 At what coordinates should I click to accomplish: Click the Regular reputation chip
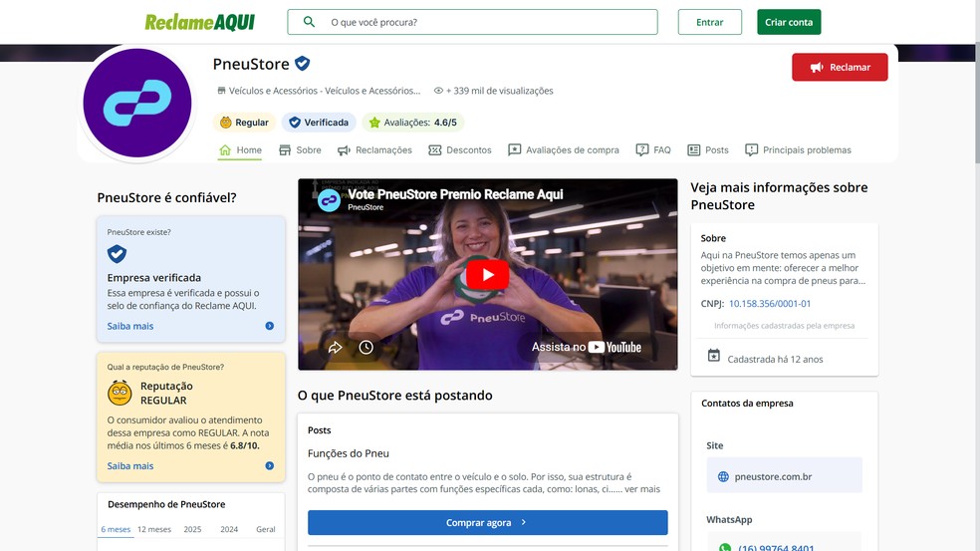click(244, 123)
